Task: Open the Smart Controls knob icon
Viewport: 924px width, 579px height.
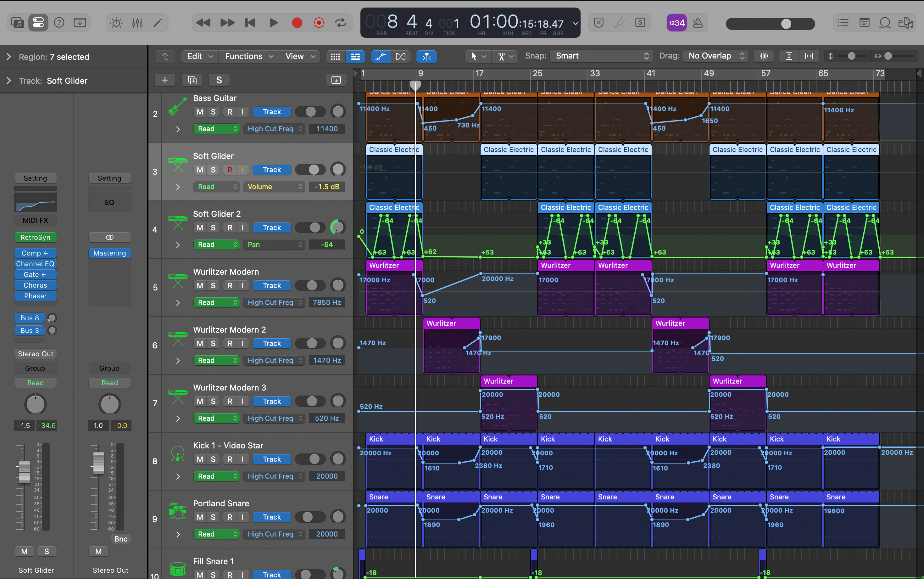Action: tap(116, 23)
